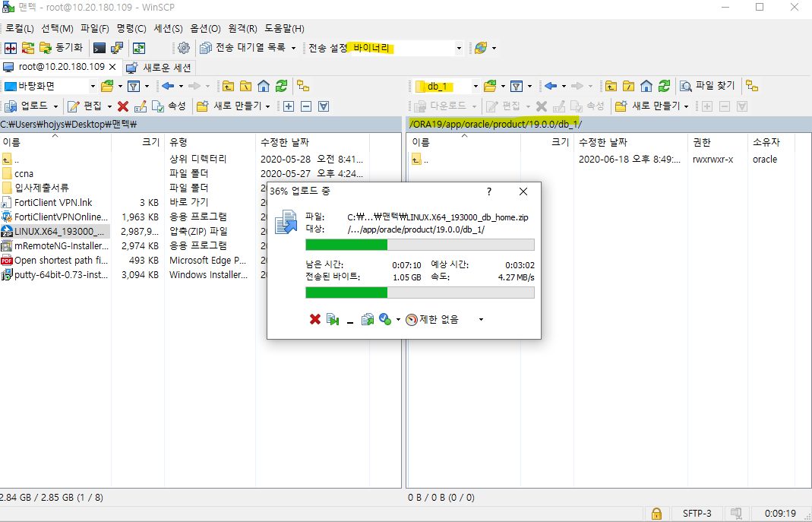Open local directory folder icon beside 바탕화면

click(x=107, y=86)
